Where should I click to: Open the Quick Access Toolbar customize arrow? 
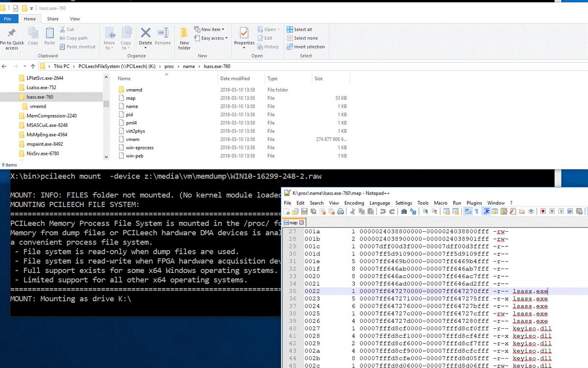pos(32,8)
